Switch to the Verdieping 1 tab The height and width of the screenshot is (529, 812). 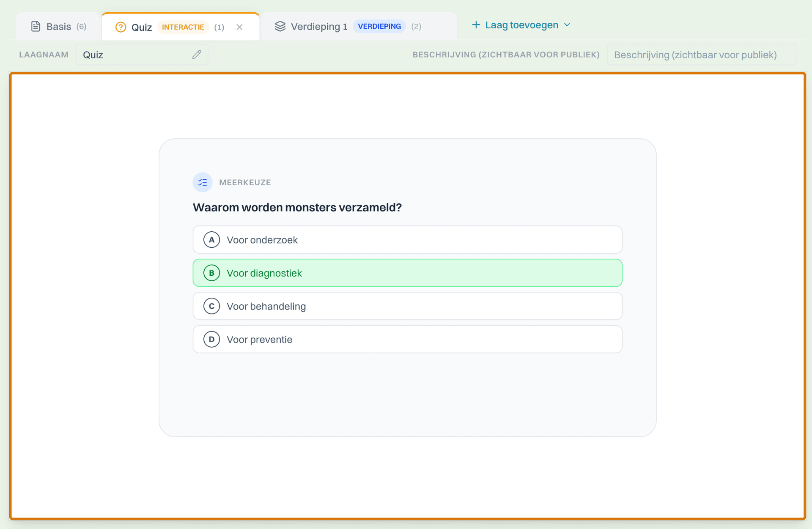click(x=359, y=27)
